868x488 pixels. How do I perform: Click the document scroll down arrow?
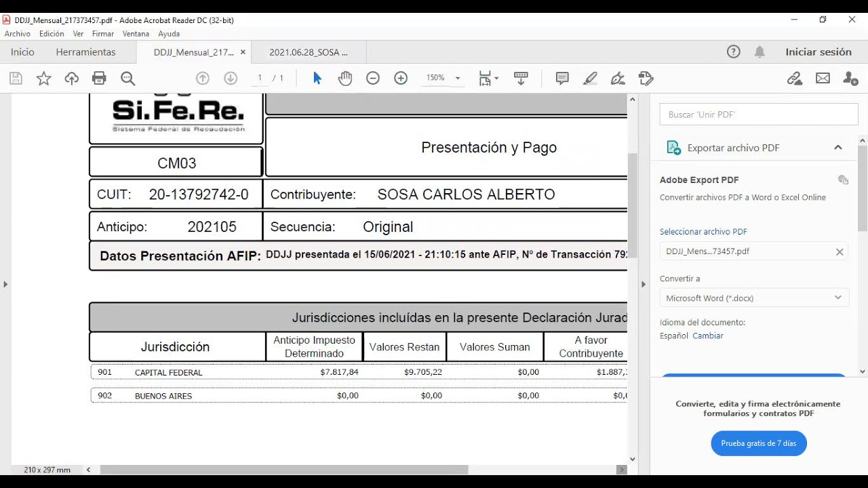point(633,460)
